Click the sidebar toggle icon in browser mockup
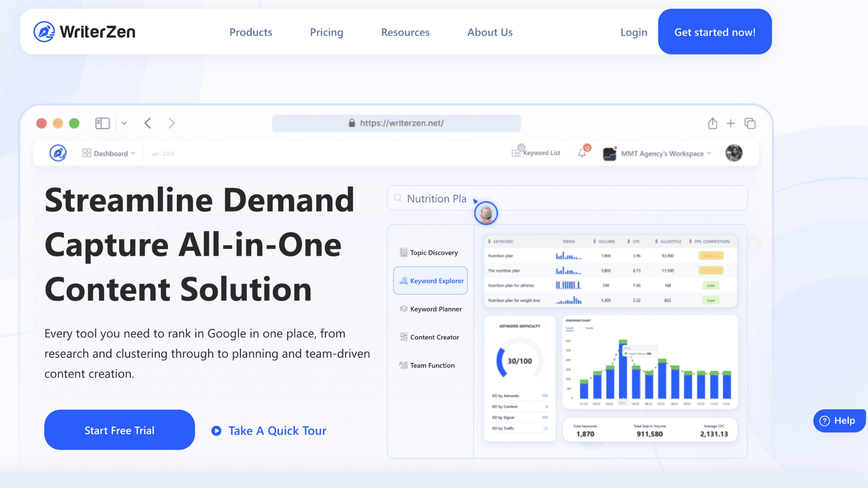Screen dimensions: 868x488 pyautogui.click(x=103, y=123)
